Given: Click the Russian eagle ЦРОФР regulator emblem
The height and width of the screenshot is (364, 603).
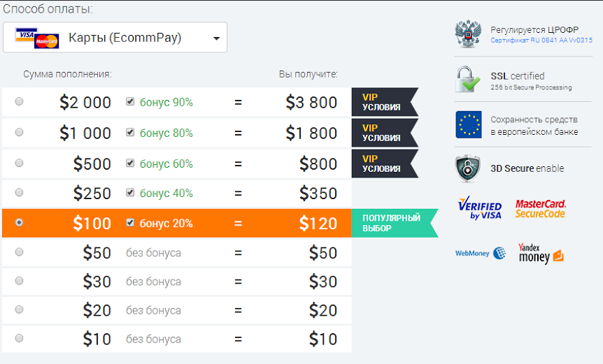Looking at the screenshot, I should tap(467, 34).
